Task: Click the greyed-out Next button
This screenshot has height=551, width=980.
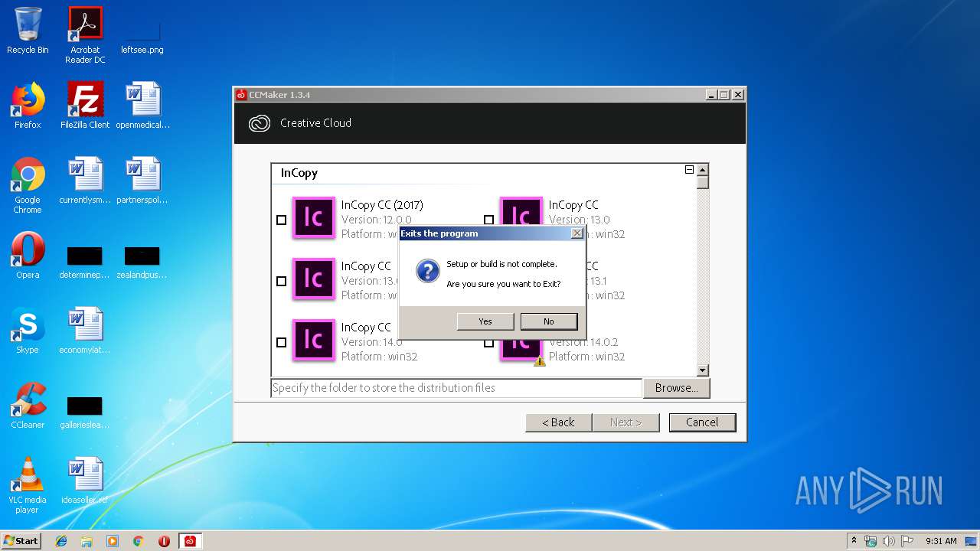Action: [x=626, y=422]
